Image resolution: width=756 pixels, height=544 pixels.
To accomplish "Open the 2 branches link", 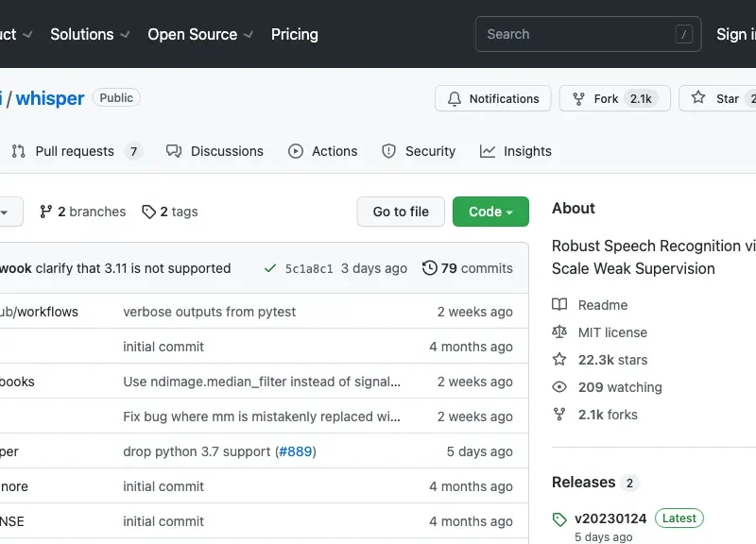I will 82,212.
